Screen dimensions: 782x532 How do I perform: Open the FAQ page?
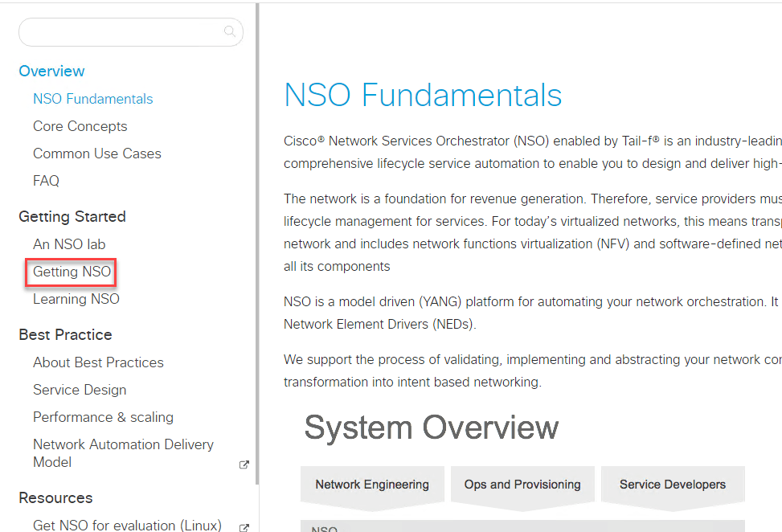pos(46,181)
